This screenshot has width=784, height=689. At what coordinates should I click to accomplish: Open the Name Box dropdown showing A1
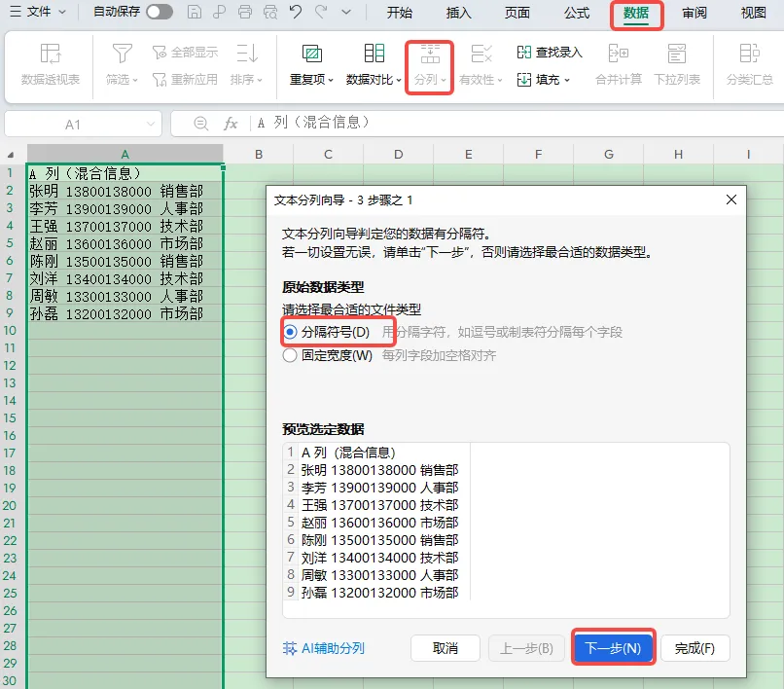151,125
